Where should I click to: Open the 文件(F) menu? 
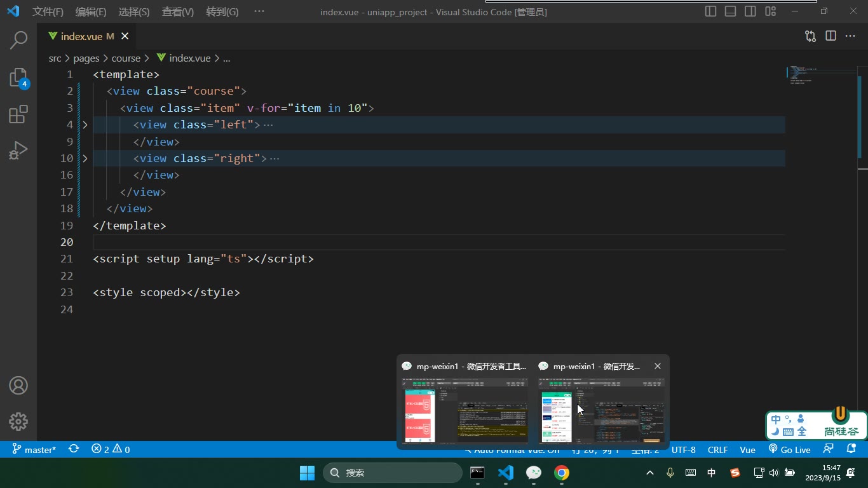click(x=48, y=11)
